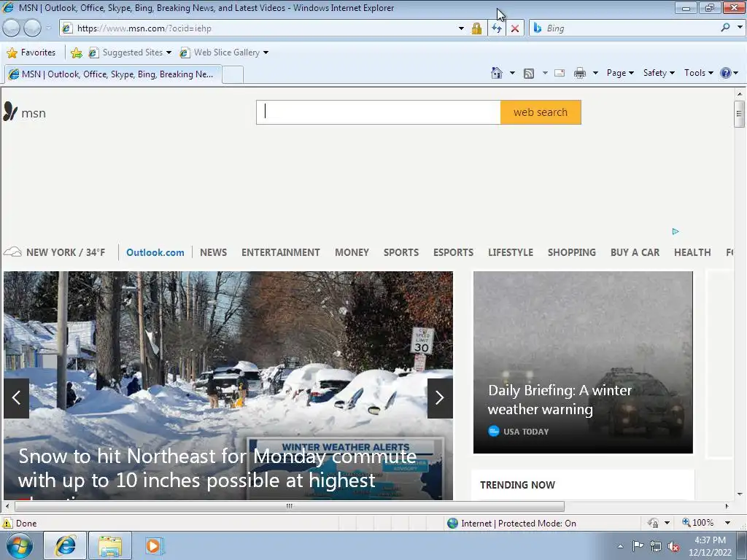Open the SHOPPING link
This screenshot has height=560, width=747.
click(572, 252)
